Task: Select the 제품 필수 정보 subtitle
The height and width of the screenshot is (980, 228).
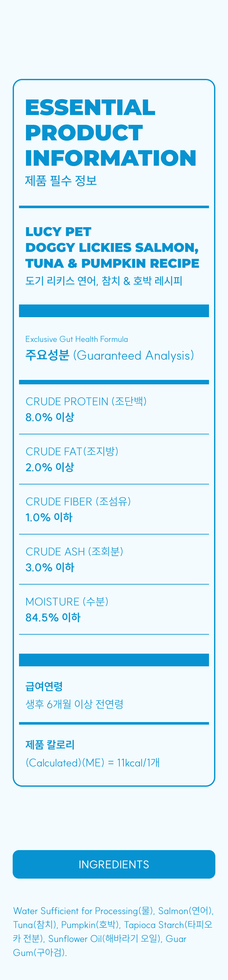Action: tap(61, 180)
